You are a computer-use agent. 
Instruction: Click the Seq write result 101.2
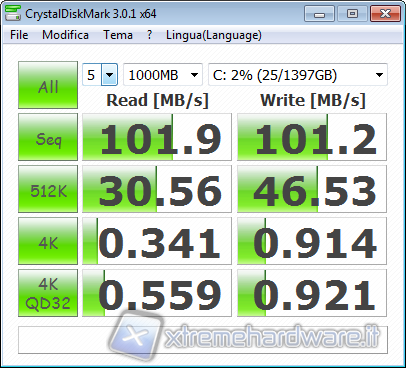[x=312, y=137]
